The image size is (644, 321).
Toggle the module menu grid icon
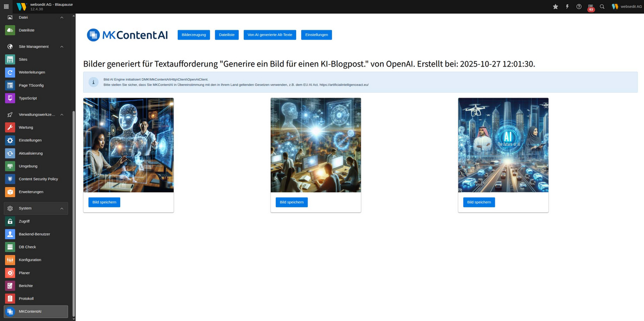click(6, 6)
